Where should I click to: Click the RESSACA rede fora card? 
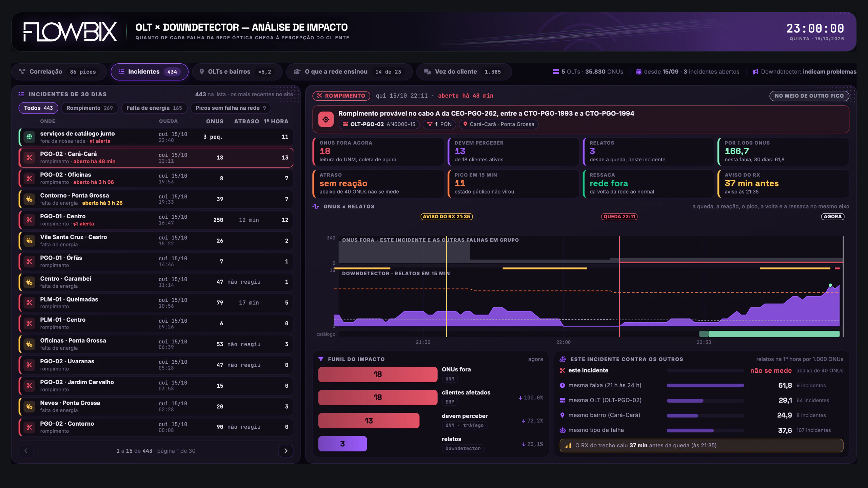coord(648,184)
